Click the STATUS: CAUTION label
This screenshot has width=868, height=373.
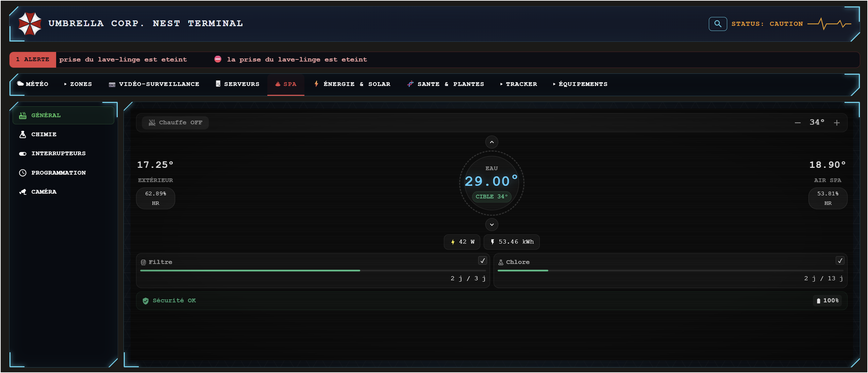coord(767,24)
